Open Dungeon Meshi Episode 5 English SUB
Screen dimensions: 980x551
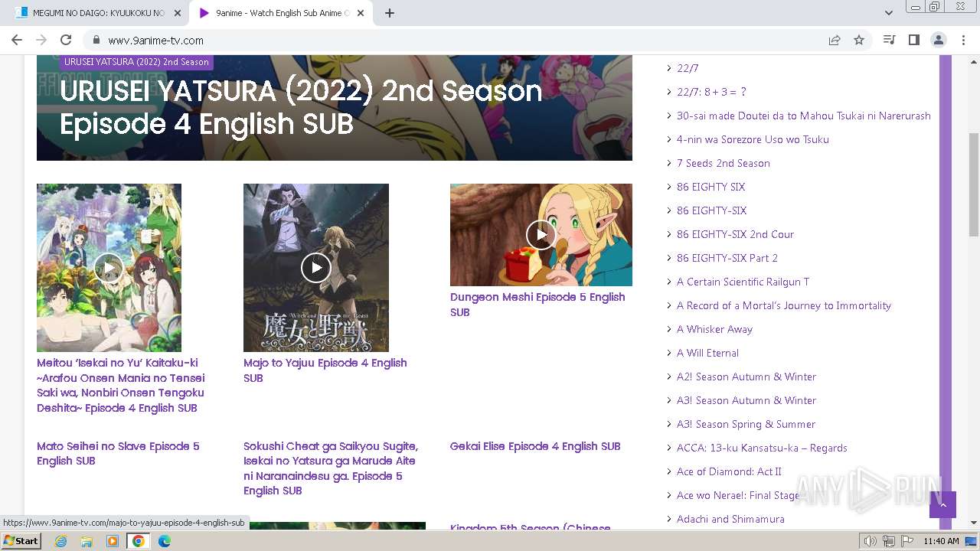pyautogui.click(x=537, y=305)
